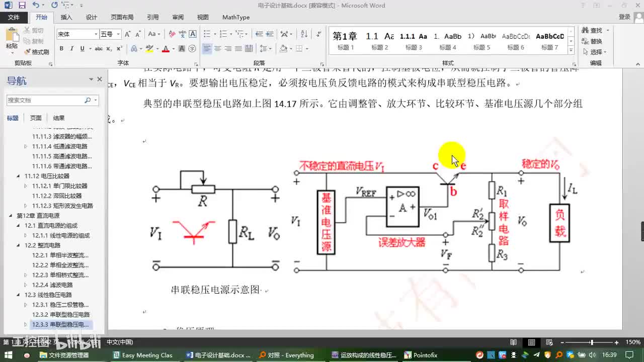The image size is (644, 362).
Task: Undo the last action
Action: tap(35, 6)
